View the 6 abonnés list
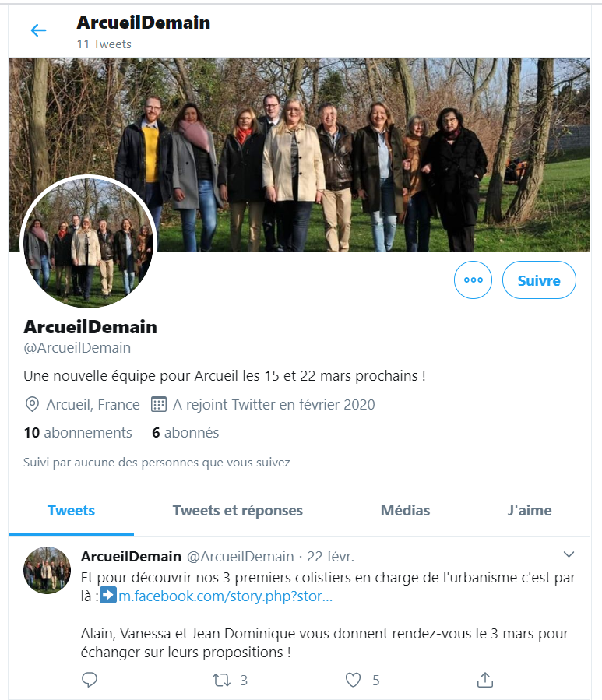Screen dimensions: 602x700 [x=185, y=433]
